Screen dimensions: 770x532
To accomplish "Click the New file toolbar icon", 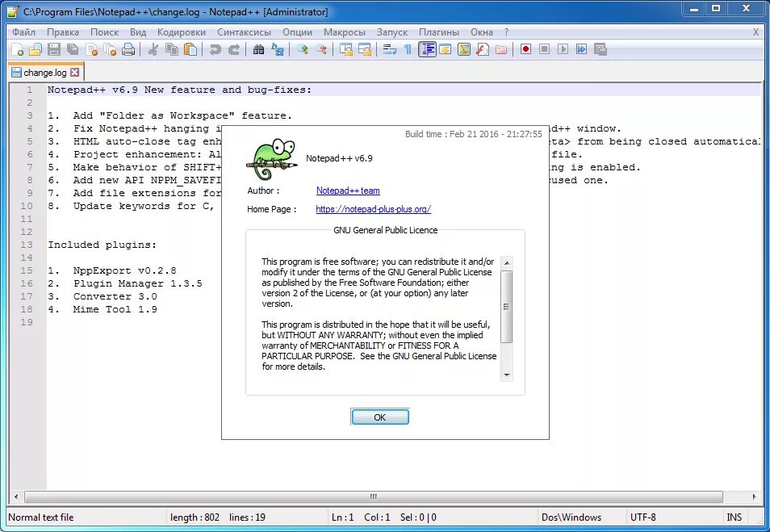I will (x=17, y=49).
